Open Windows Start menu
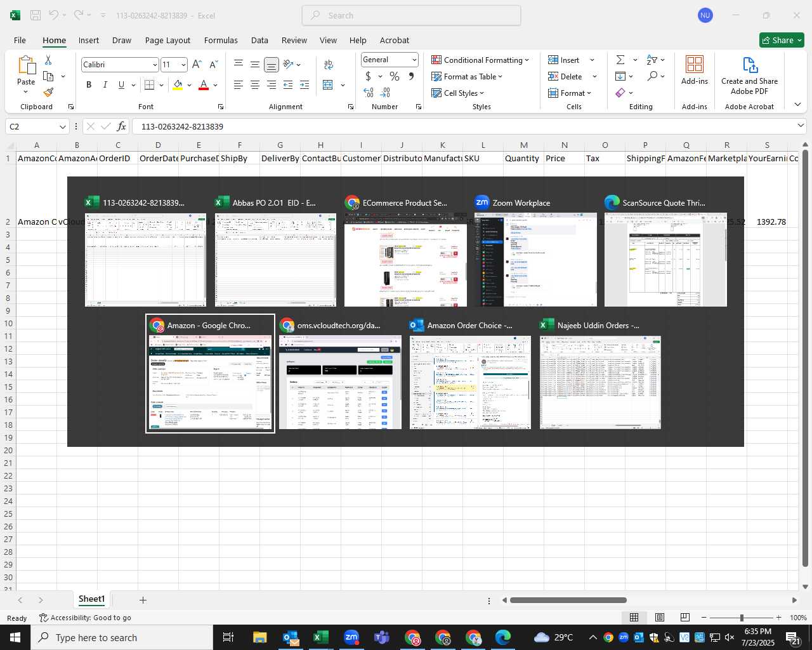812x650 pixels. tap(15, 637)
